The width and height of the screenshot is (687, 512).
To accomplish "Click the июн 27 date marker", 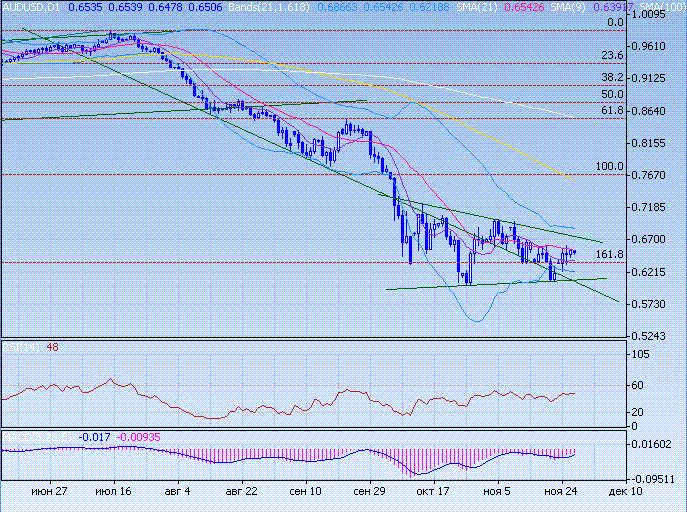I will tap(49, 492).
